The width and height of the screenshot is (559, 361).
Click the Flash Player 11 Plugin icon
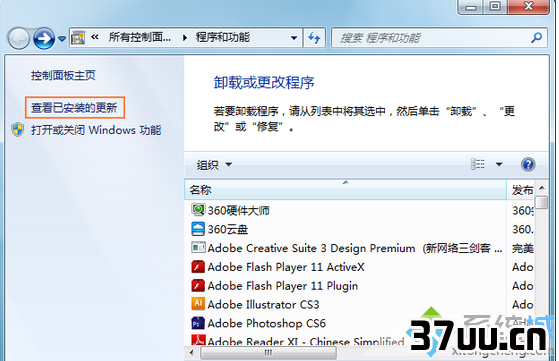(198, 285)
